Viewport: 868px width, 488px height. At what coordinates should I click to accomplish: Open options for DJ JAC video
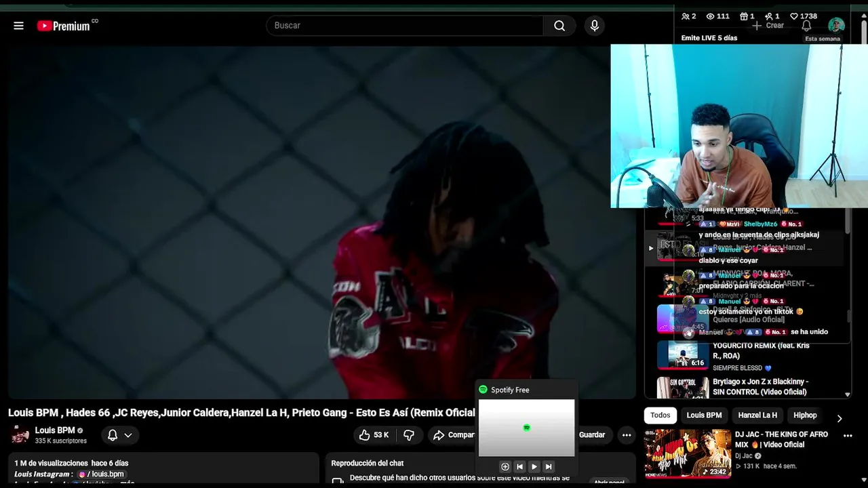pos(848,436)
